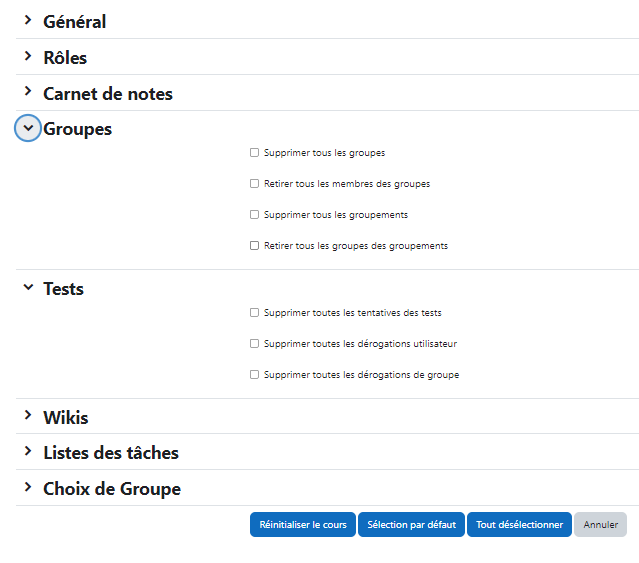Image resolution: width=639 pixels, height=563 pixels.
Task: Select Supprimer toutes les tentatives des tests
Action: [x=254, y=312]
